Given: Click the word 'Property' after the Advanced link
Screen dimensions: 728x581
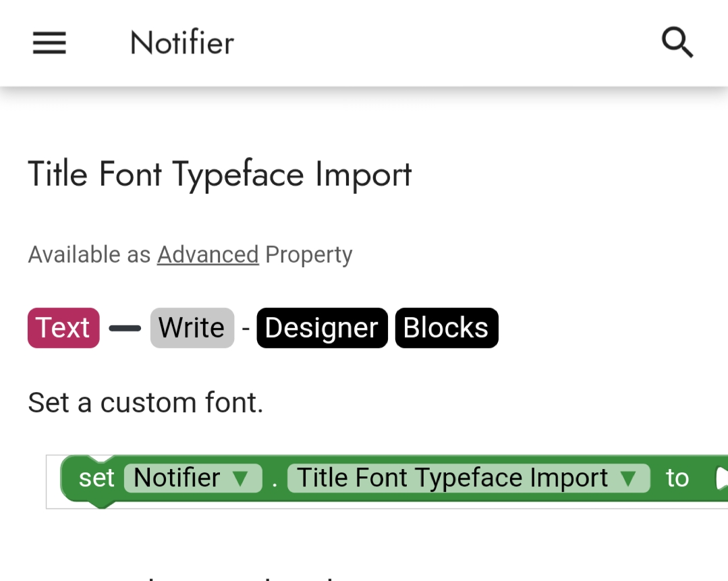Looking at the screenshot, I should pos(308,254).
